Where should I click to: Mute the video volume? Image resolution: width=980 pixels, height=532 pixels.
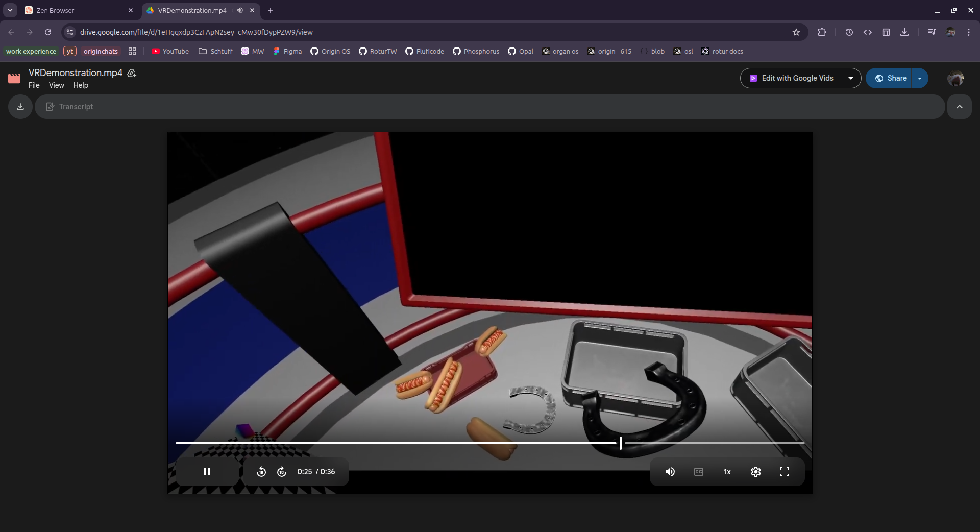[x=670, y=472]
